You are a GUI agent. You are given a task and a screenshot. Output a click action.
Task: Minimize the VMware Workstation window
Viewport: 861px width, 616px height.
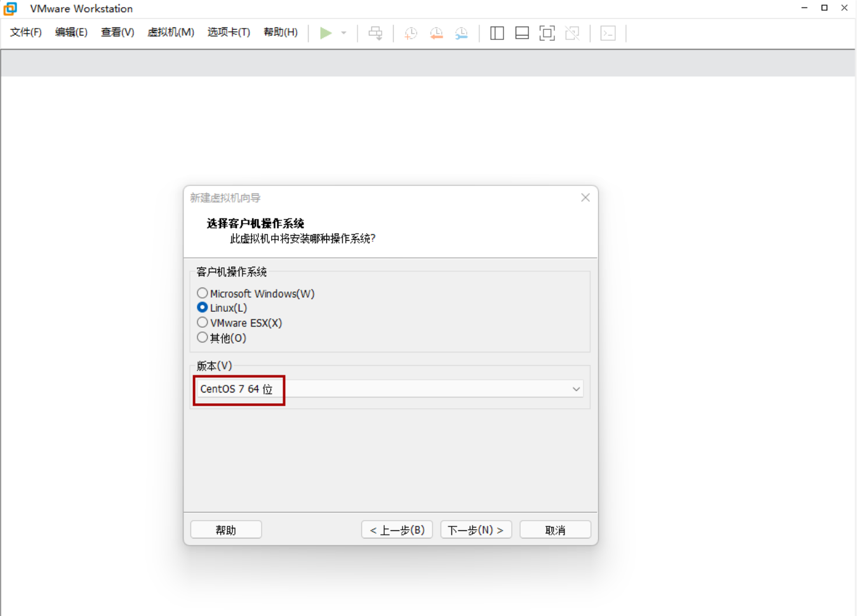[804, 8]
